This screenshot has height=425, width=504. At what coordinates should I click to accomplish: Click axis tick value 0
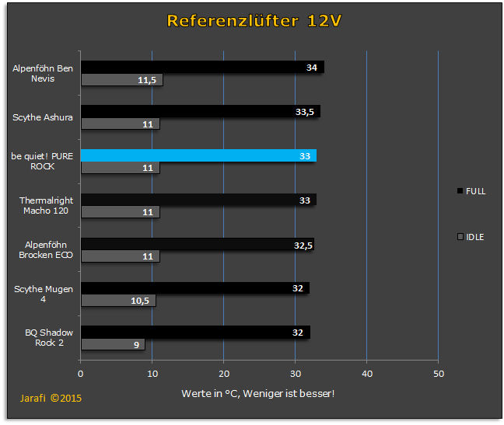[x=80, y=374]
